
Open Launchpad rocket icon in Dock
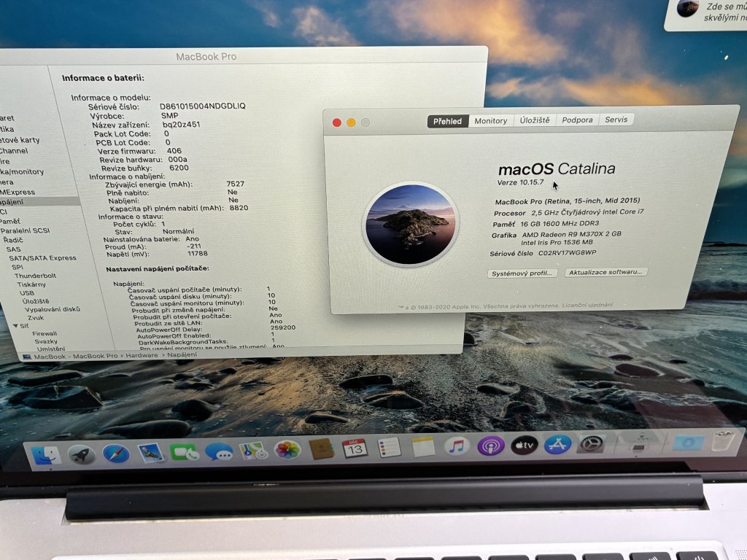click(82, 454)
